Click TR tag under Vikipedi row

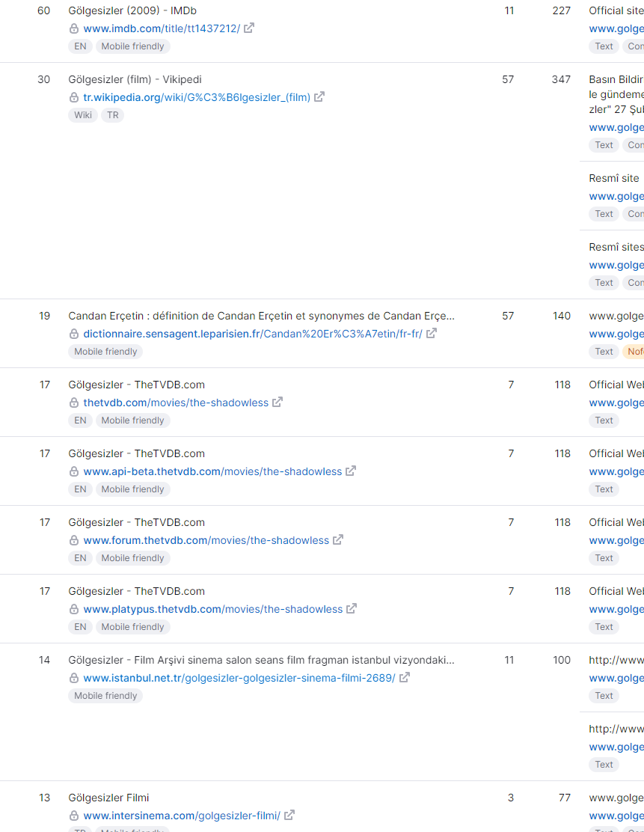[112, 115]
